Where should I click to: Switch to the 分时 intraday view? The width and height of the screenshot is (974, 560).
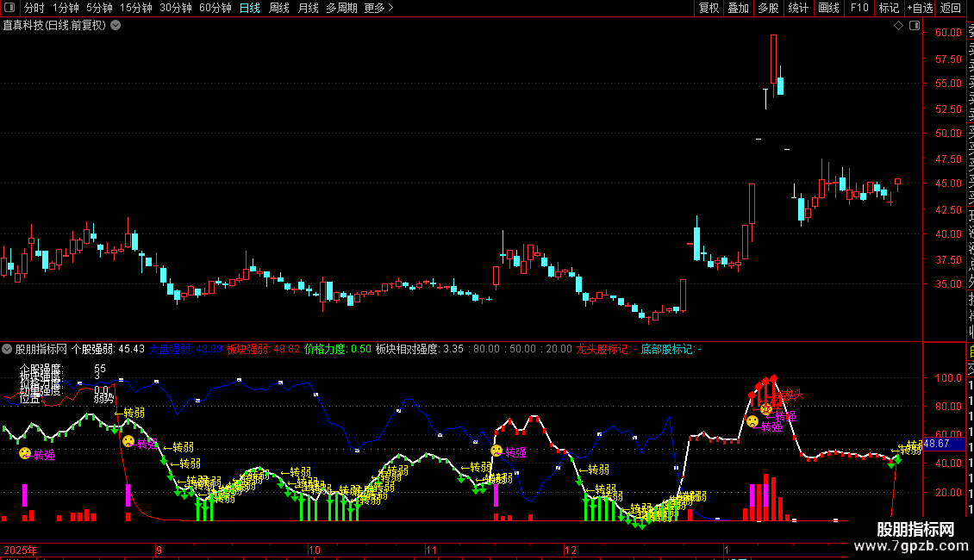coord(34,8)
